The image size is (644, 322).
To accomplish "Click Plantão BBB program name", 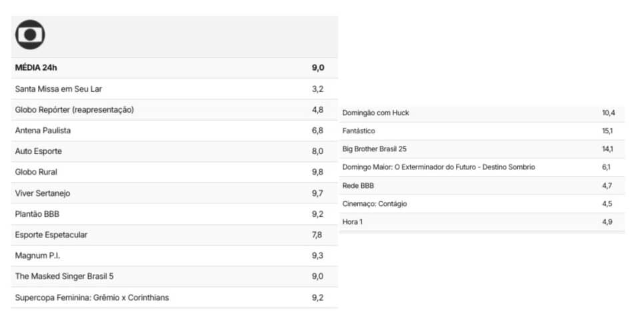I will pos(37,215).
